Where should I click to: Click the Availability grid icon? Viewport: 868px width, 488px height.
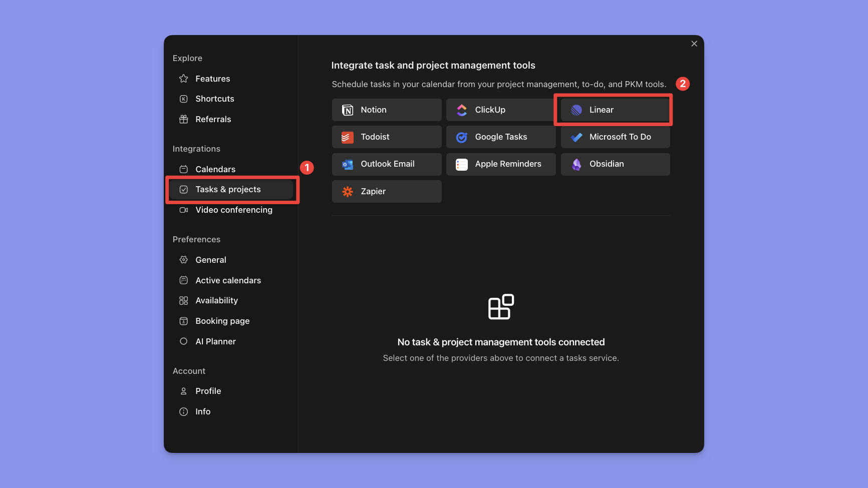coord(184,301)
